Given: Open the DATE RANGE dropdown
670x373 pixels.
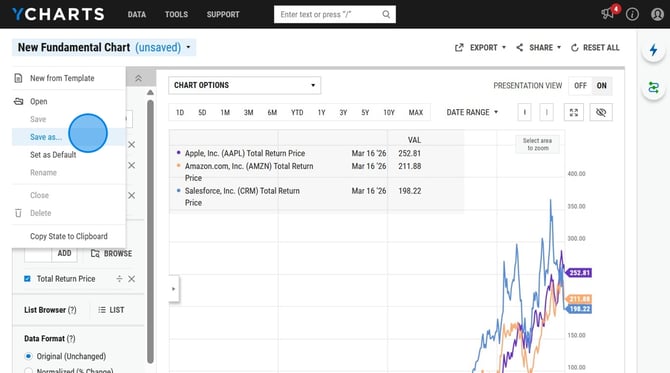Looking at the screenshot, I should [x=472, y=112].
